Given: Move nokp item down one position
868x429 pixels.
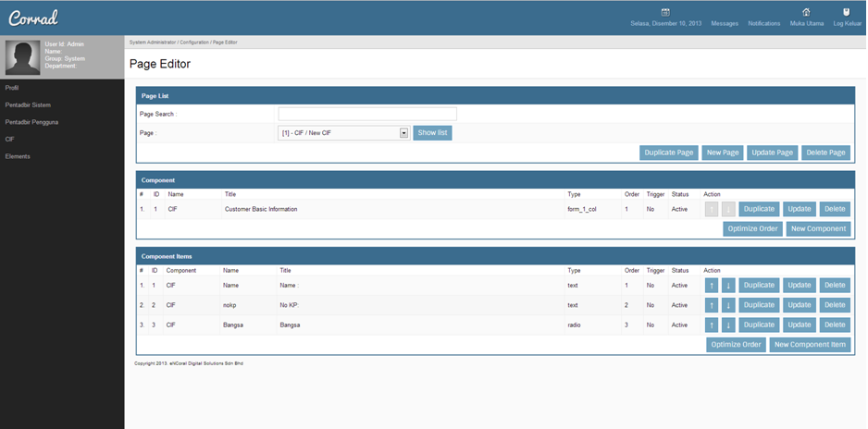Looking at the screenshot, I should [x=728, y=305].
